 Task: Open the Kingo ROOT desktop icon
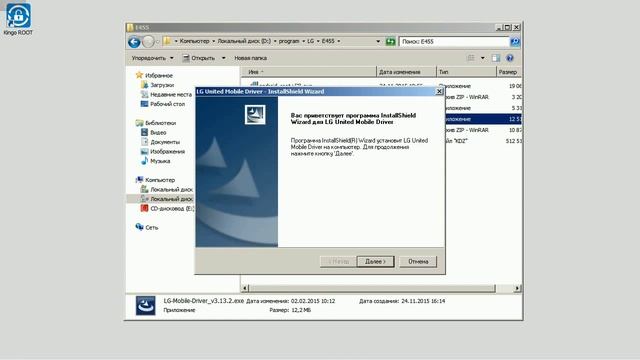[x=18, y=19]
